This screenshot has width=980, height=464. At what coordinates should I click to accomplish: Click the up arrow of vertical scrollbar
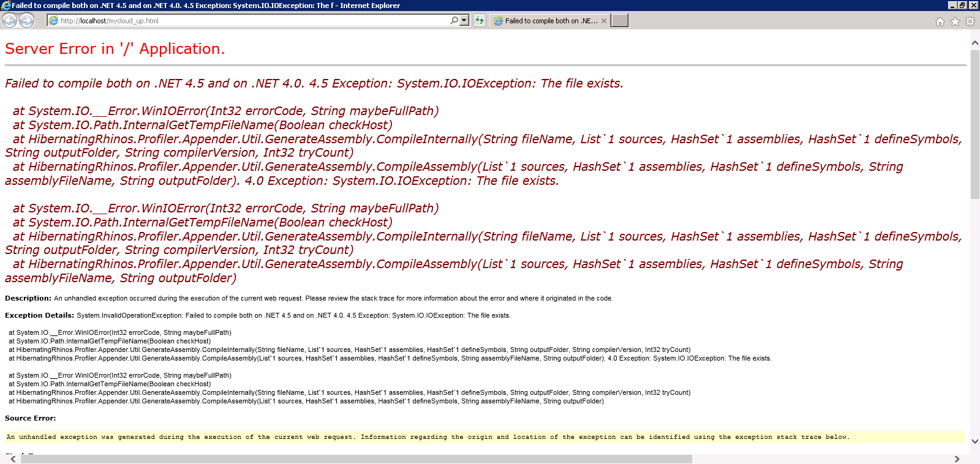[x=975, y=43]
